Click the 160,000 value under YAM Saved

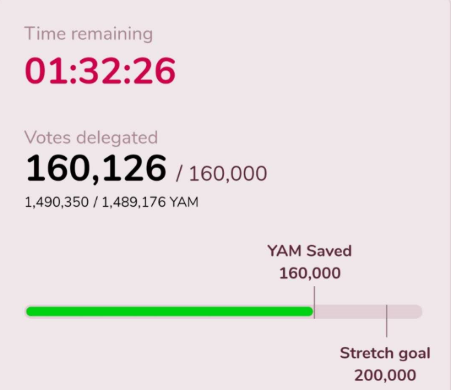(310, 273)
